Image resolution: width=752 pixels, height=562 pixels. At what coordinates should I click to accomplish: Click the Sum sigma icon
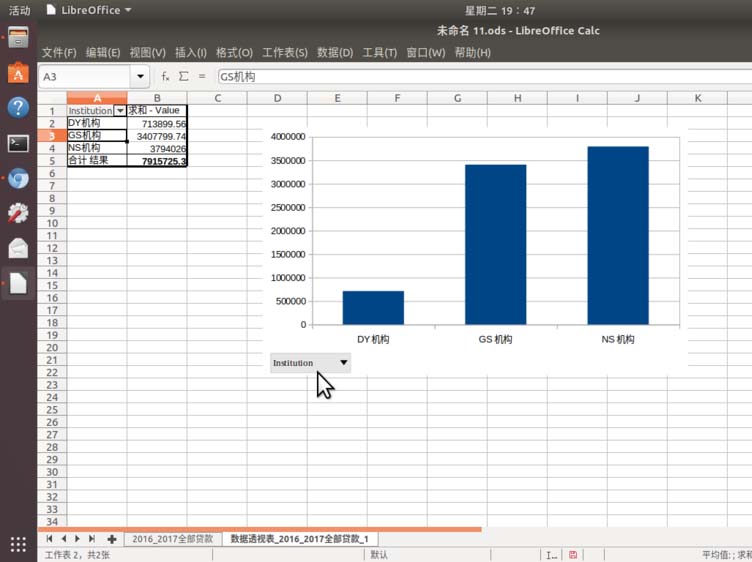coord(183,76)
